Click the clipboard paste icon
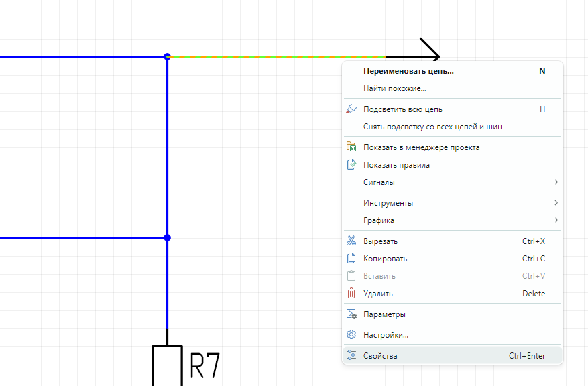 coord(351,275)
